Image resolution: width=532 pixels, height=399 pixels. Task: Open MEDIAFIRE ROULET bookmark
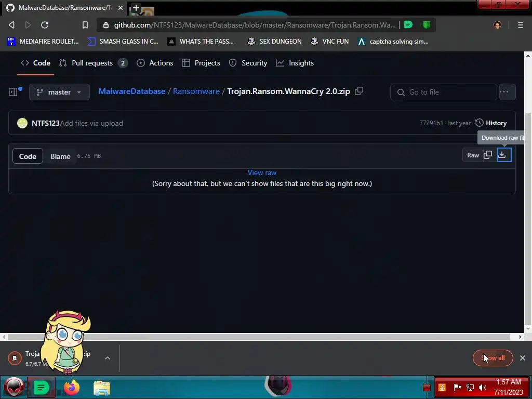click(x=43, y=42)
